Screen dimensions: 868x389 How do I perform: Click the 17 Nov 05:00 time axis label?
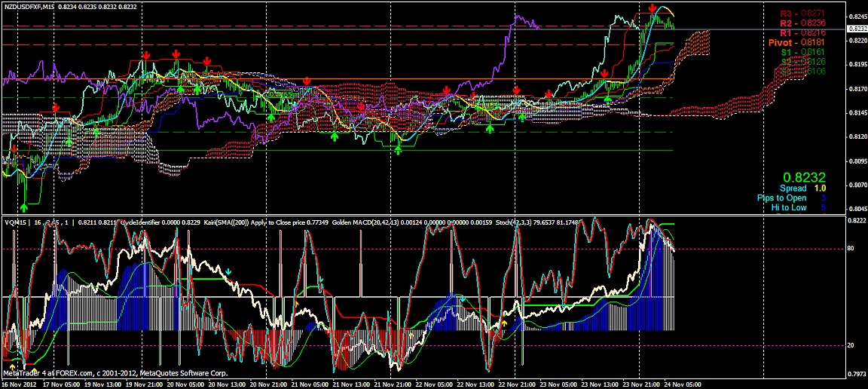click(62, 384)
